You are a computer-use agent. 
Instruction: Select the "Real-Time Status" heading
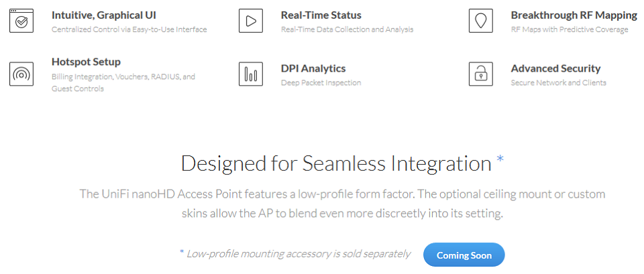321,15
